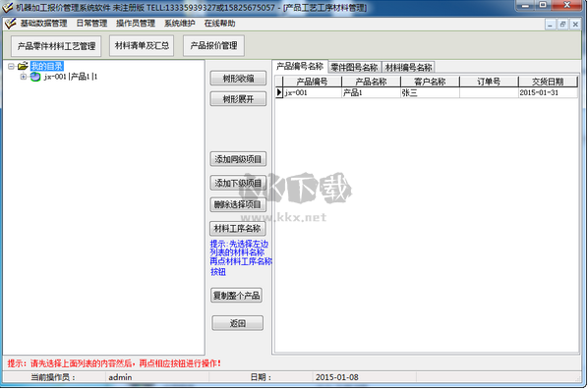Select the 我的目录 tree item
Screen dimensions: 588x389
tap(47, 67)
